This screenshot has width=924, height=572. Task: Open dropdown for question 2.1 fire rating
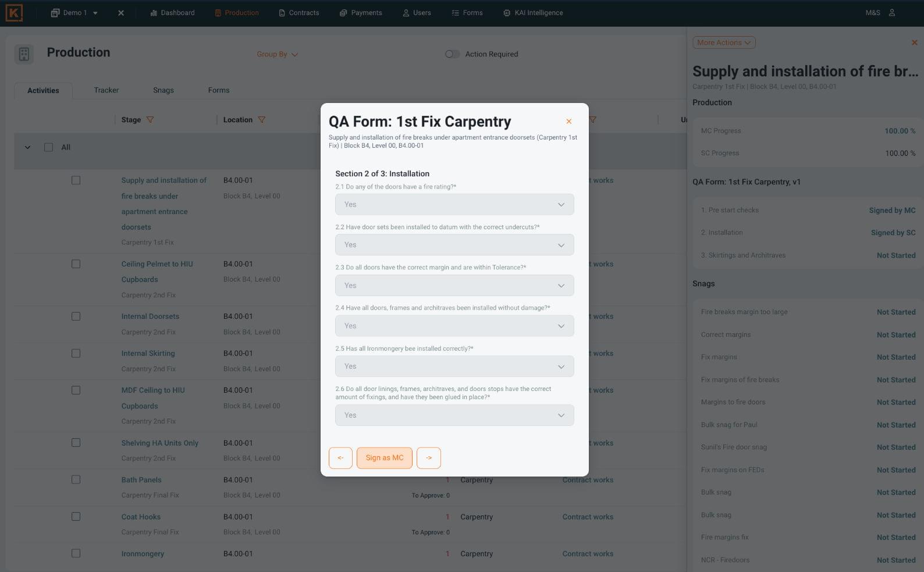(x=454, y=205)
